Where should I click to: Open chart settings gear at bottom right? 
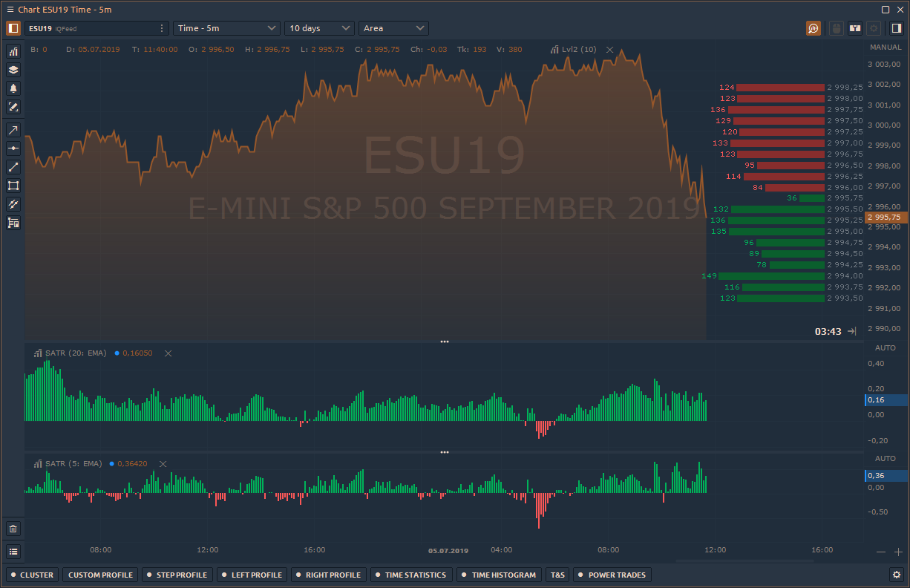pos(896,575)
